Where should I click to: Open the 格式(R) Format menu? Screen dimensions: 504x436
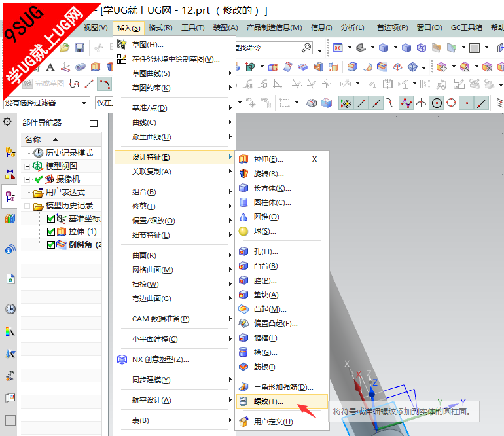click(160, 27)
